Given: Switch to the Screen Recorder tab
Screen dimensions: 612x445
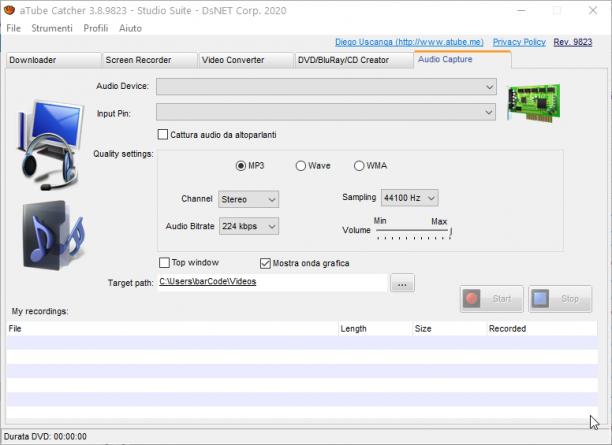Looking at the screenshot, I should tap(149, 60).
